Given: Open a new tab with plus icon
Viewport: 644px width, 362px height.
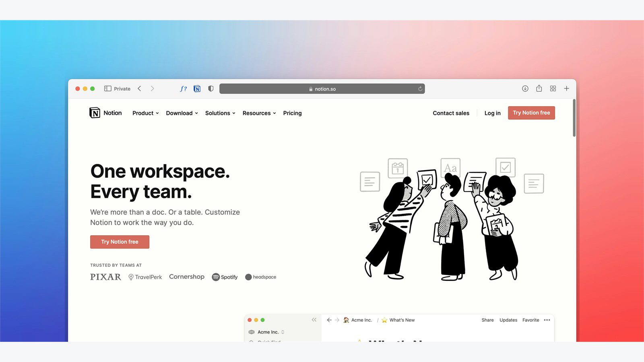Looking at the screenshot, I should pyautogui.click(x=566, y=88).
